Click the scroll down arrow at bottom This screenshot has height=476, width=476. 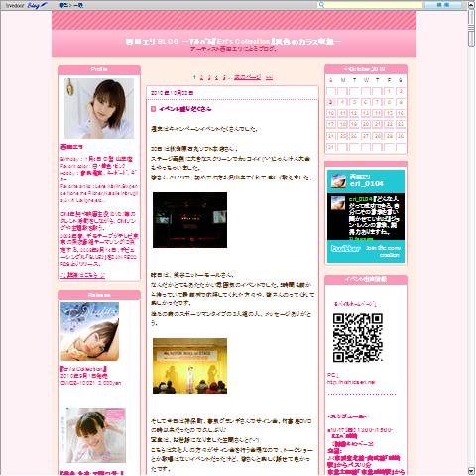tap(471, 471)
